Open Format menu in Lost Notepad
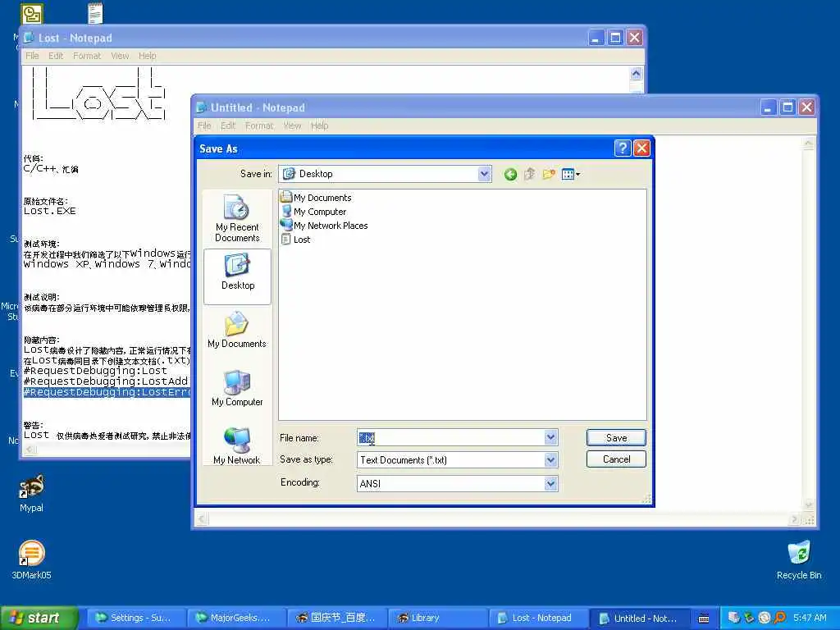840x630 pixels. click(87, 56)
